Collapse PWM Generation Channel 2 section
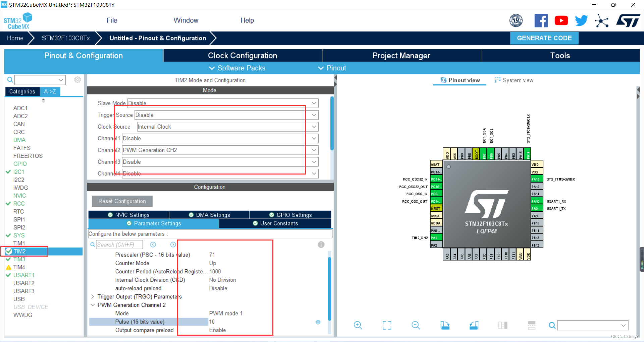The width and height of the screenshot is (644, 342). (93, 305)
